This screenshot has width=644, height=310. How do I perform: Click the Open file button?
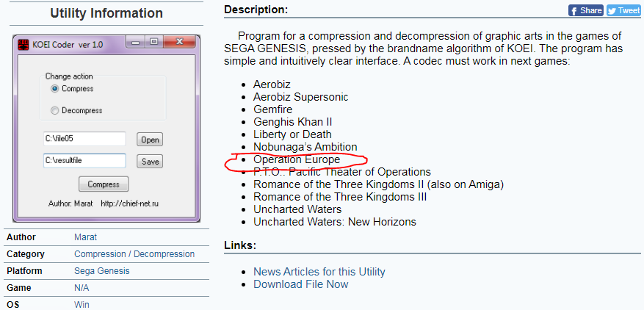click(x=150, y=140)
